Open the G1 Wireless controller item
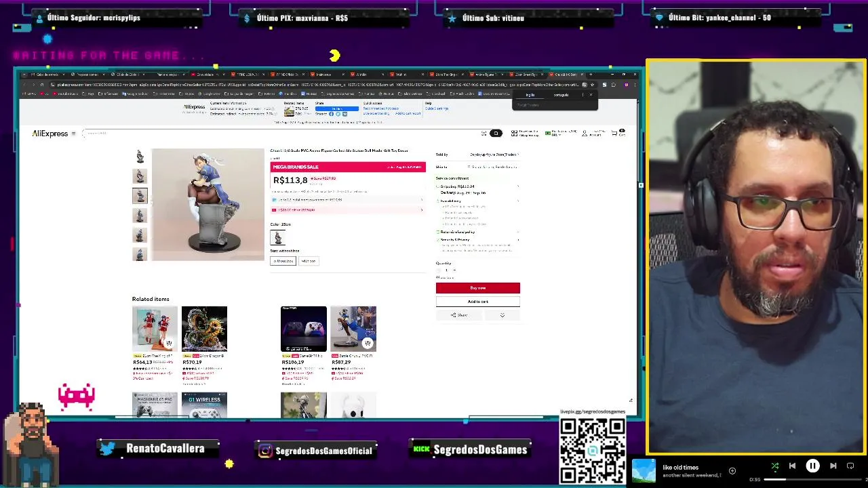The image size is (868, 488). tap(204, 405)
